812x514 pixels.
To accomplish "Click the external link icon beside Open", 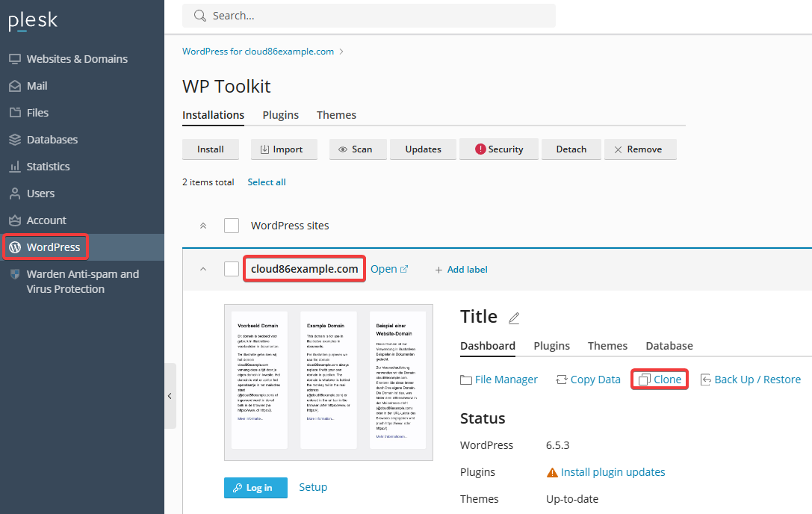I will [x=404, y=269].
